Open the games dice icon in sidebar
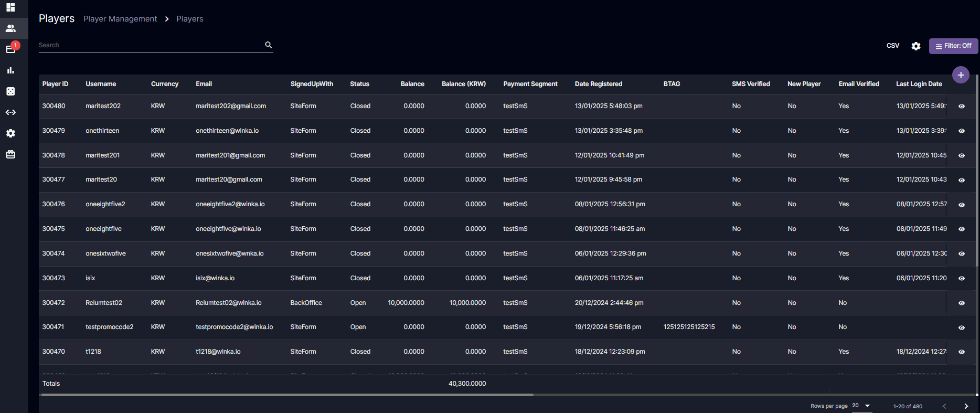The width and height of the screenshot is (980, 413). 10,91
